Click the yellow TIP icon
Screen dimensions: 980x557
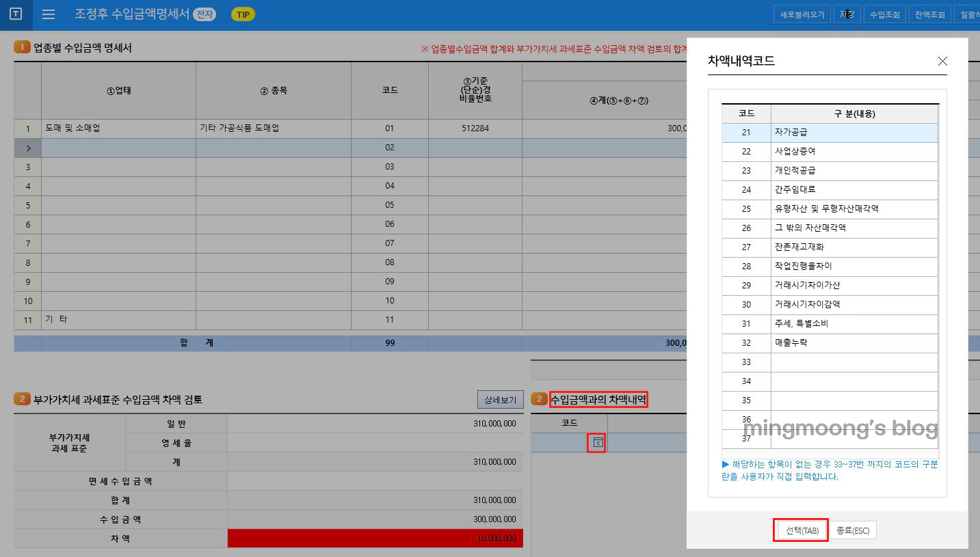(x=243, y=14)
